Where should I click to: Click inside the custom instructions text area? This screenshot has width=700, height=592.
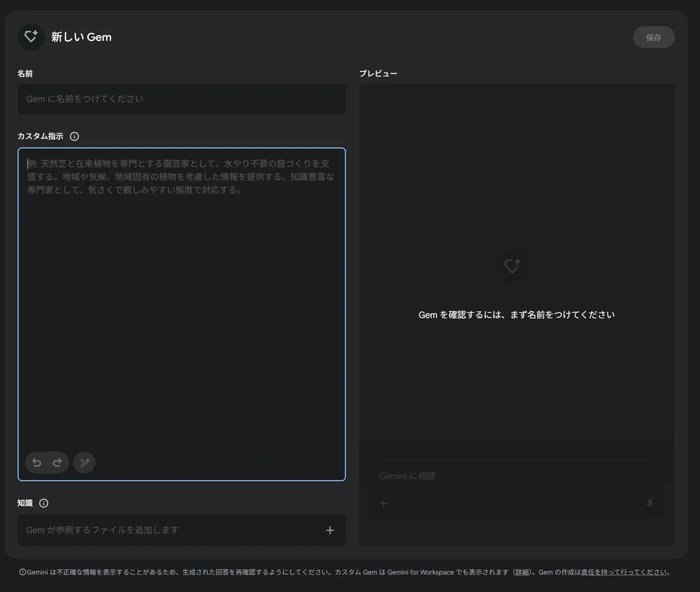tap(181, 314)
